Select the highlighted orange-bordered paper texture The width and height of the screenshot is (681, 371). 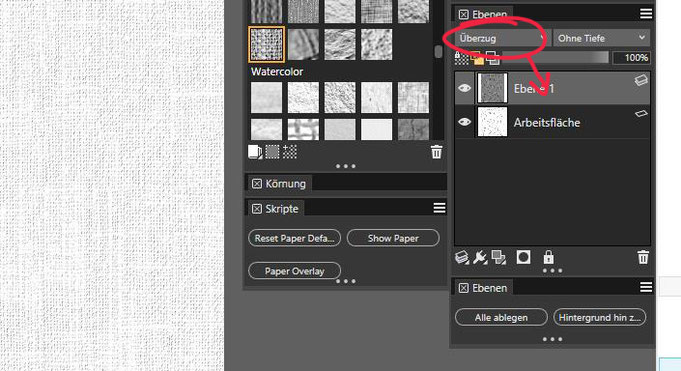267,44
